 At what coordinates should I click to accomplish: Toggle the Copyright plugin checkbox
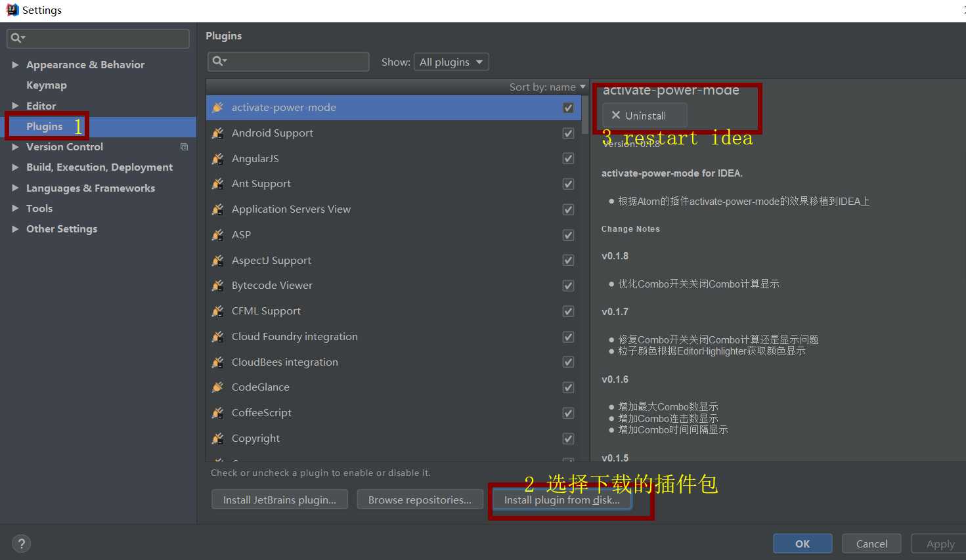tap(568, 439)
